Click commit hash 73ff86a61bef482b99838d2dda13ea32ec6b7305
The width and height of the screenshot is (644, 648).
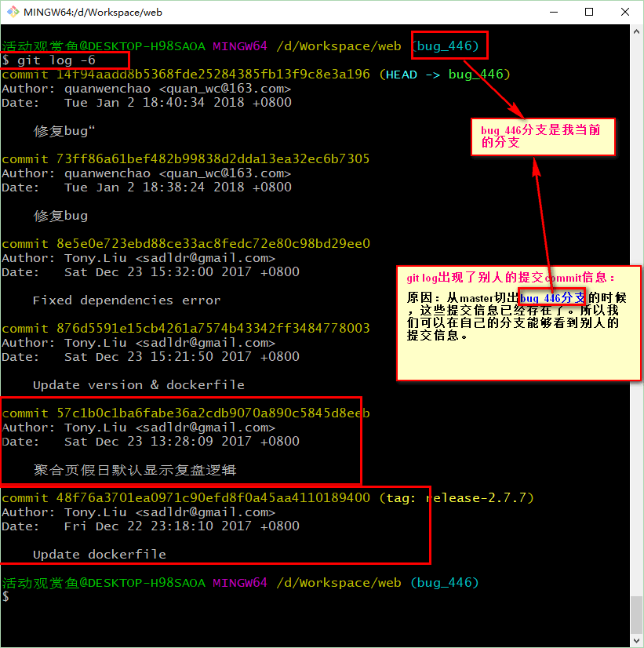213,159
